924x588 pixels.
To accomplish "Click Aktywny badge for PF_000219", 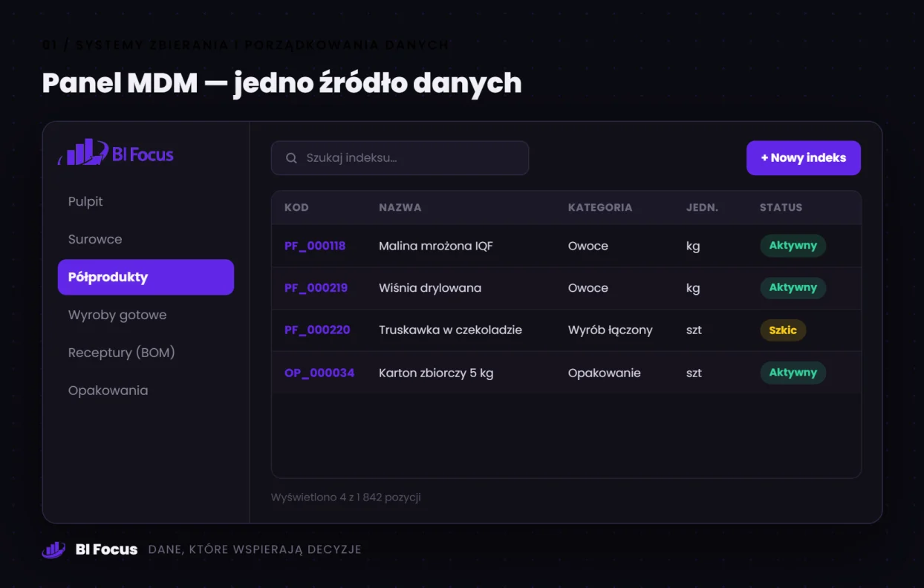I will click(793, 288).
